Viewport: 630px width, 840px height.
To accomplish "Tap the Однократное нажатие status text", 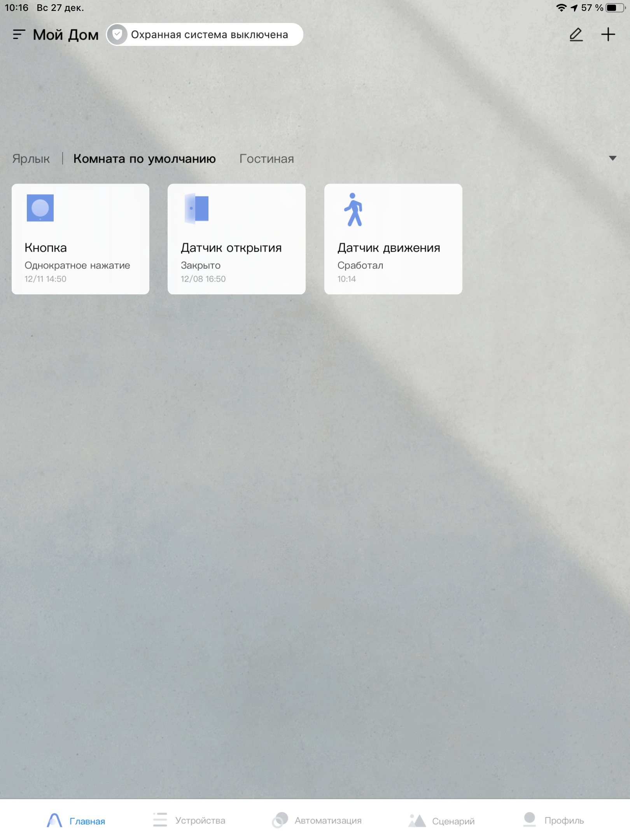I will (77, 265).
